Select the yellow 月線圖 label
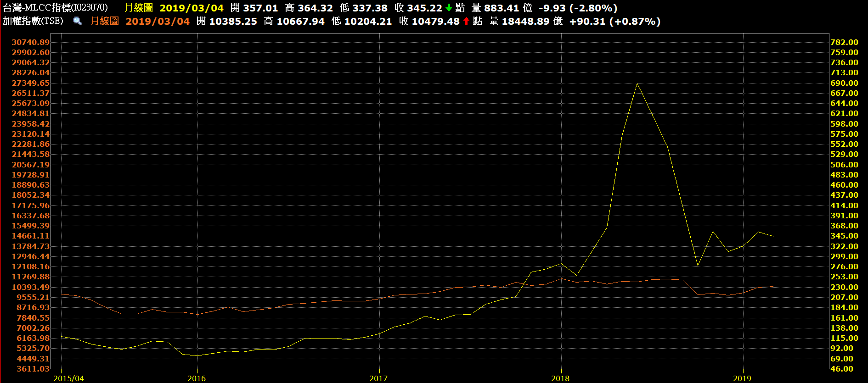This screenshot has height=383, width=868. [139, 8]
